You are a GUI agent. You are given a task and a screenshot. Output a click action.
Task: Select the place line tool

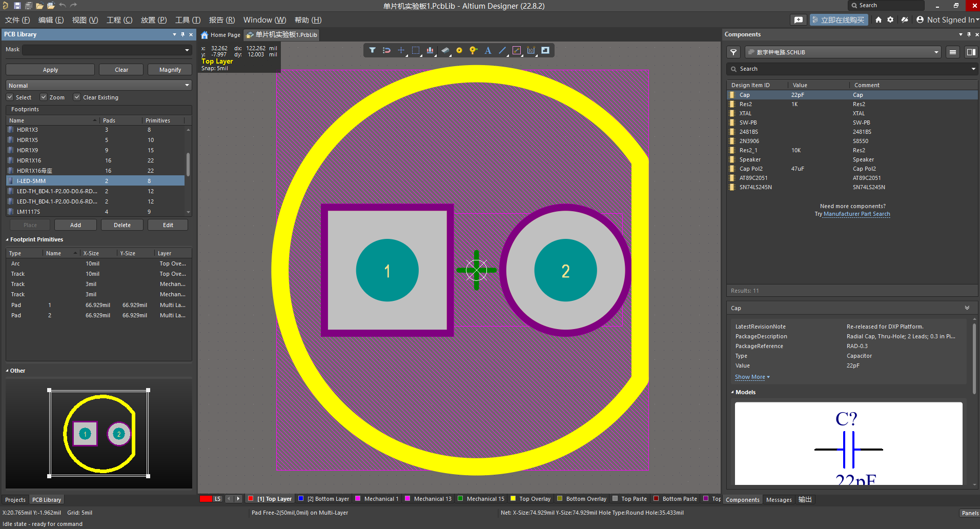tap(502, 50)
